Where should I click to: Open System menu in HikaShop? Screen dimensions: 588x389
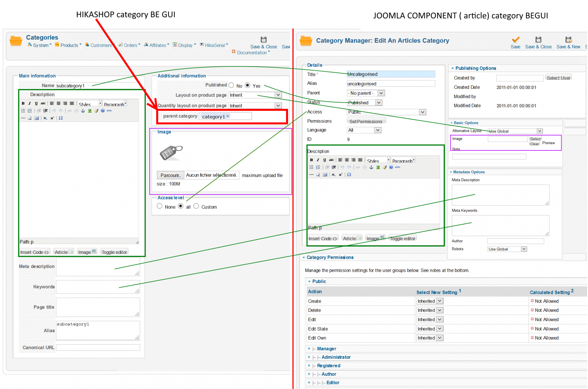coord(40,45)
